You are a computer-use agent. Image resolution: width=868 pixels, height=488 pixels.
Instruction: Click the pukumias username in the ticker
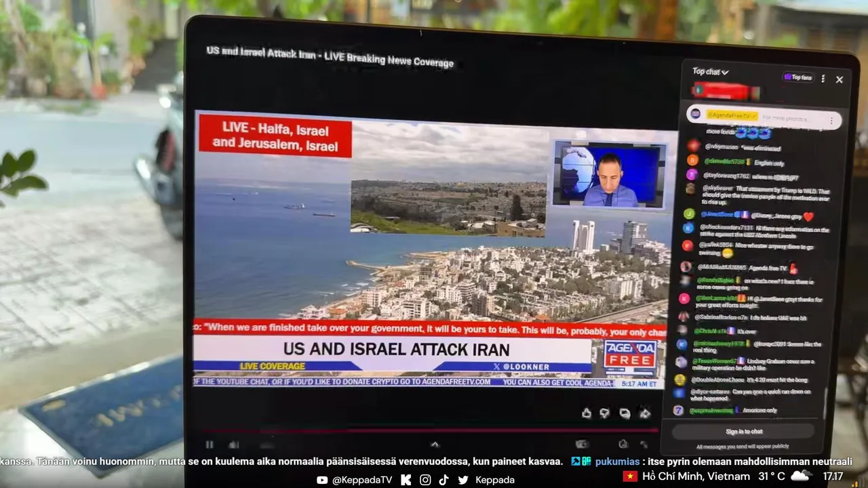(616, 462)
